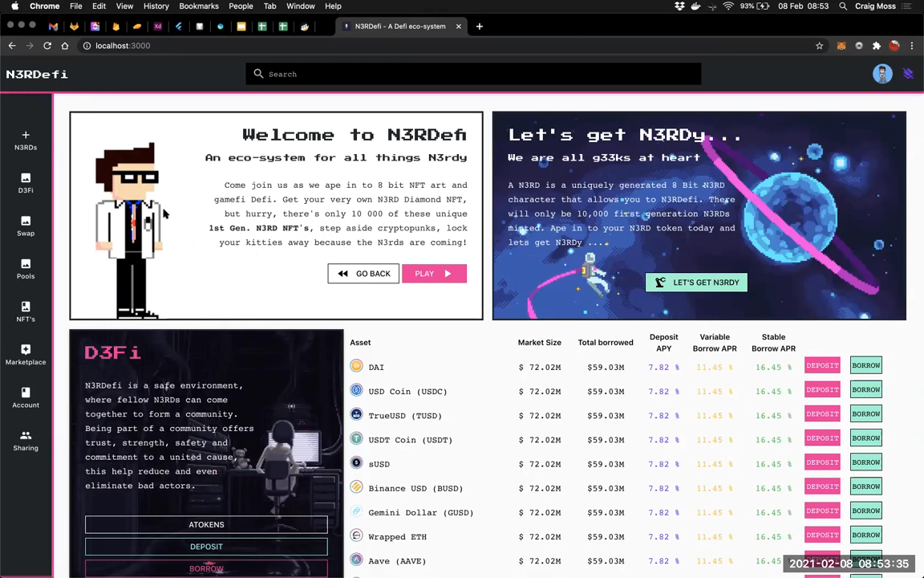This screenshot has height=578, width=924.
Task: Click the USDT Coin icon
Action: (x=356, y=438)
